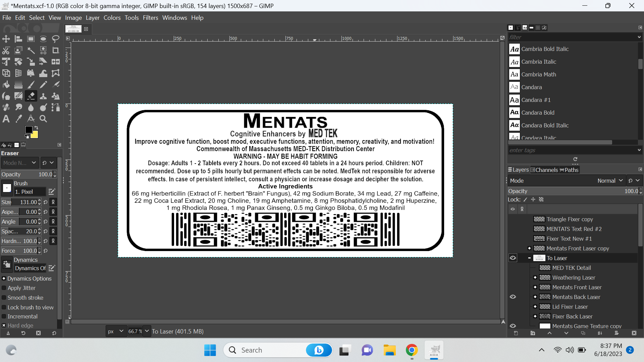
Task: Select the Smudge tool
Action: pos(18,107)
